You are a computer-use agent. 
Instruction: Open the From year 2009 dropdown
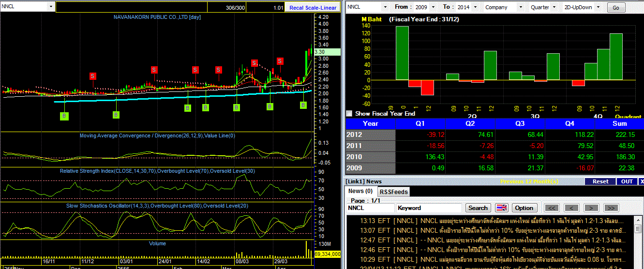[x=434, y=7]
